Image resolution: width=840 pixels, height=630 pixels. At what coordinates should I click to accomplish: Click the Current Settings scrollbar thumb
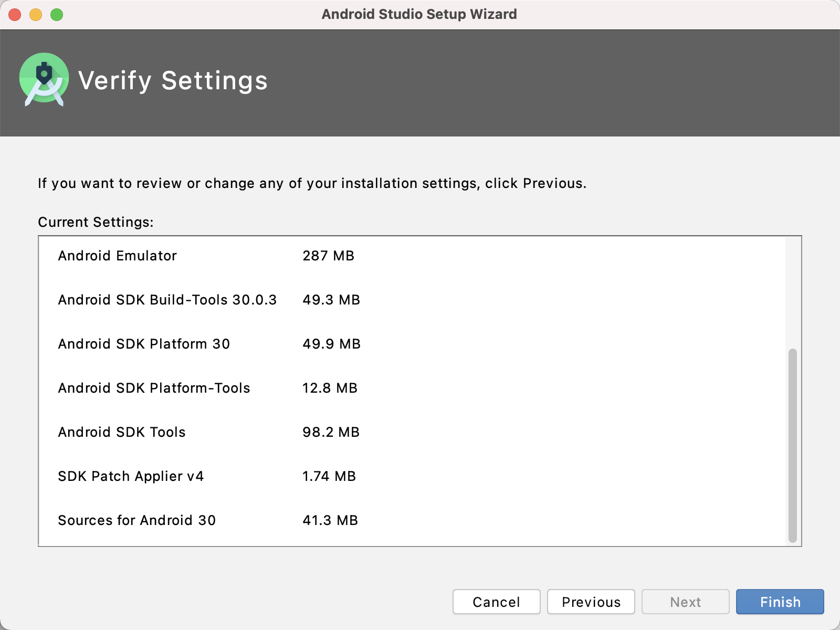792,445
